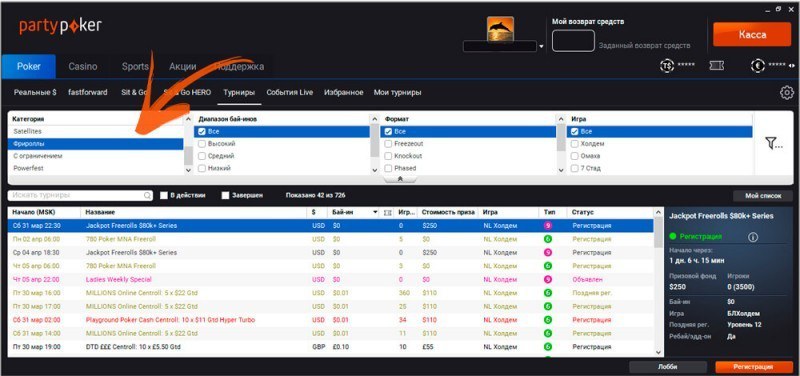The width and height of the screenshot is (800, 376).
Task: Click the tournament dollars T$ balance icon
Action: pos(666,65)
